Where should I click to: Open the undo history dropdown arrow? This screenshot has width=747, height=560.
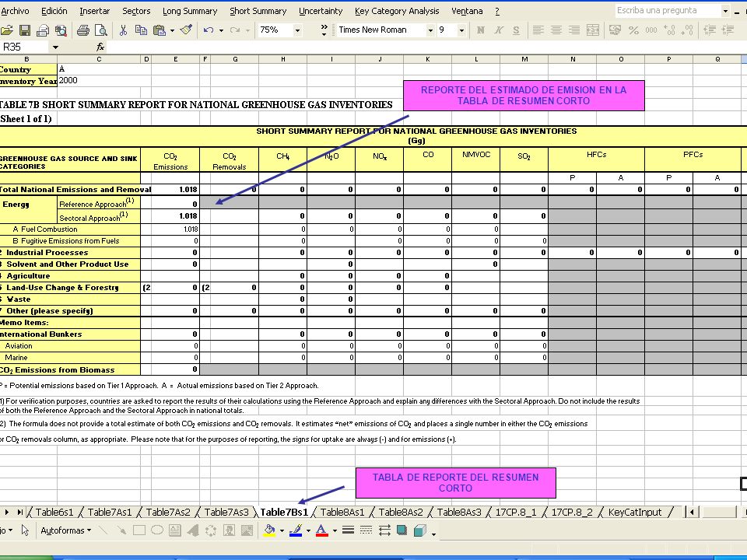221,30
